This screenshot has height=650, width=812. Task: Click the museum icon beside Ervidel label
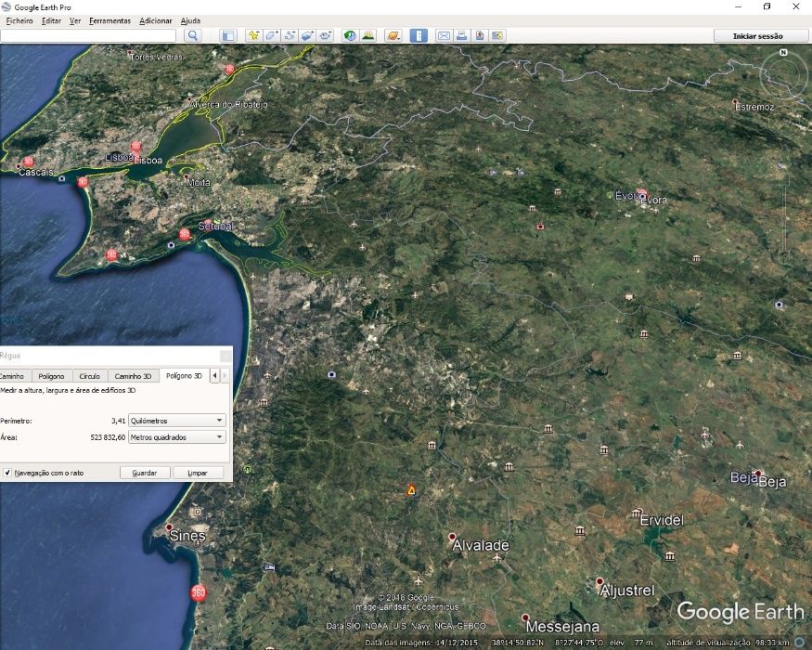637,513
